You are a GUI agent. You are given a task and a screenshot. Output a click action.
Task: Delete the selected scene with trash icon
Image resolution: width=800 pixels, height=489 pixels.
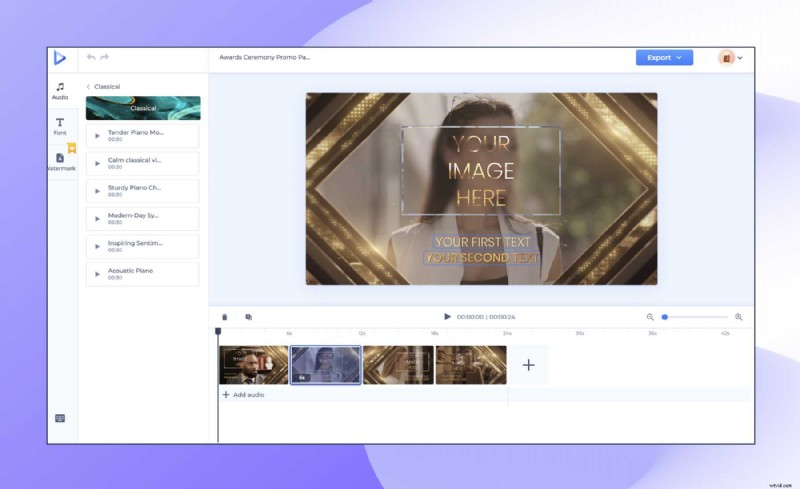[224, 317]
